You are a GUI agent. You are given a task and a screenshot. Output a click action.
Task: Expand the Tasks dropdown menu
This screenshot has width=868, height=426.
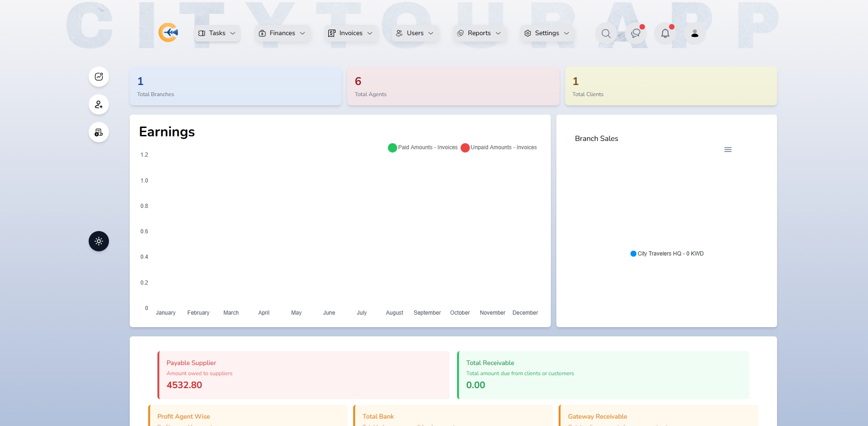click(x=217, y=33)
